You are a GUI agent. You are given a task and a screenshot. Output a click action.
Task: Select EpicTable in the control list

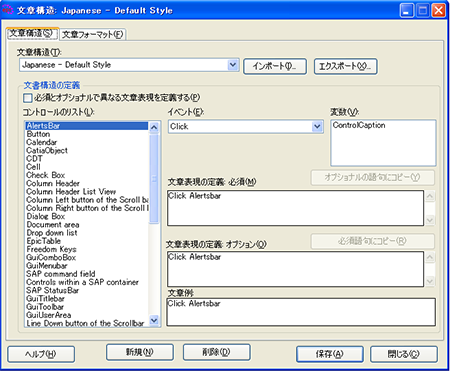86,241
